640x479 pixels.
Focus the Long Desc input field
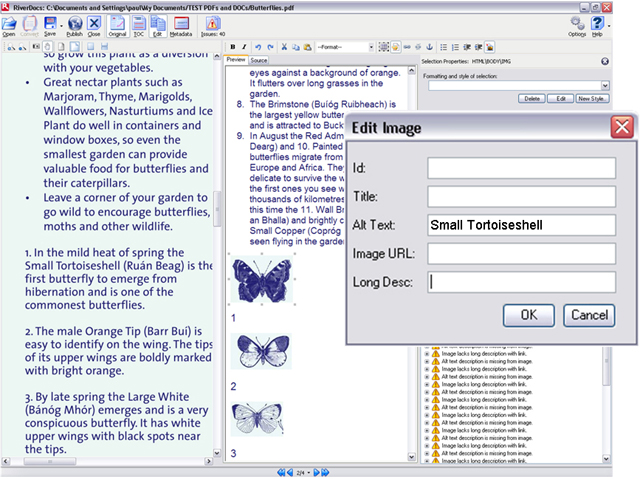522,282
